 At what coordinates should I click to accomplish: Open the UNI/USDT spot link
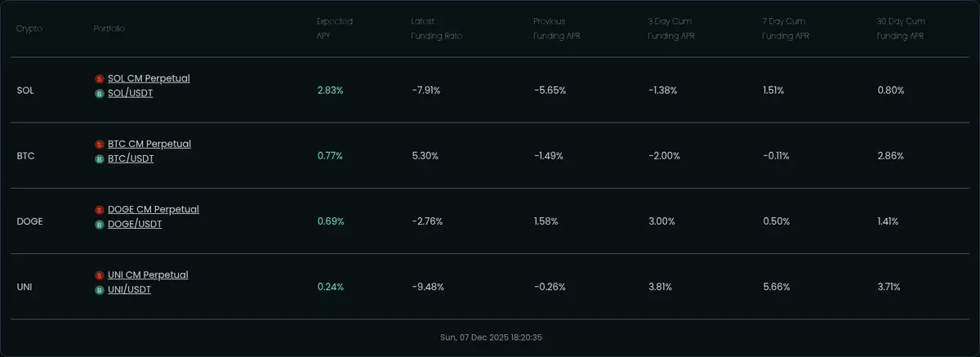coord(129,289)
